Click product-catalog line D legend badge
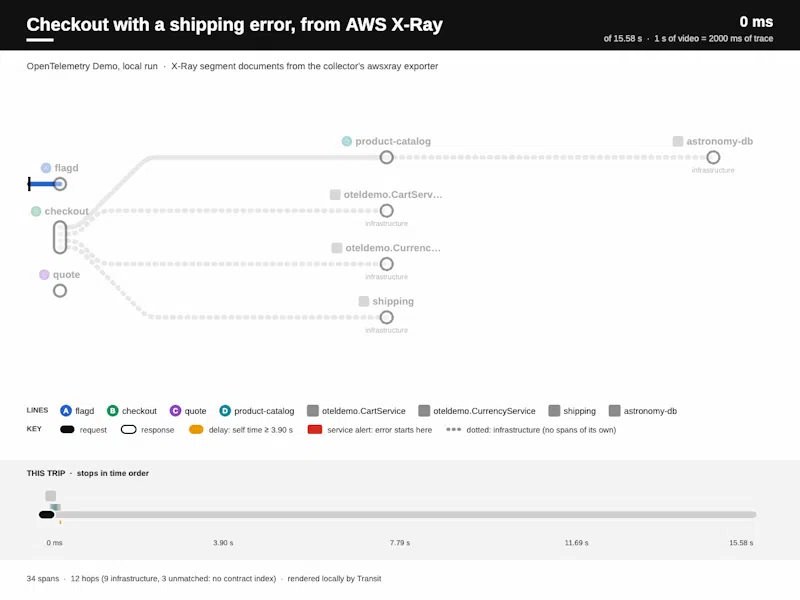800x600 pixels. [225, 411]
